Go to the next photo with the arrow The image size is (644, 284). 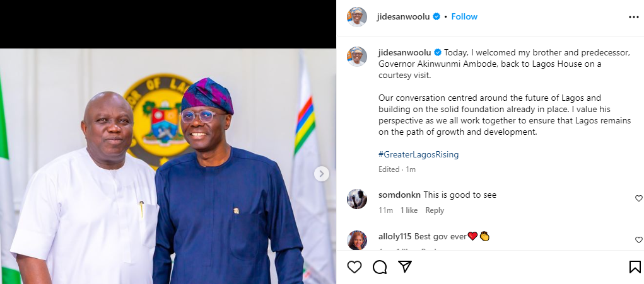coord(321,174)
